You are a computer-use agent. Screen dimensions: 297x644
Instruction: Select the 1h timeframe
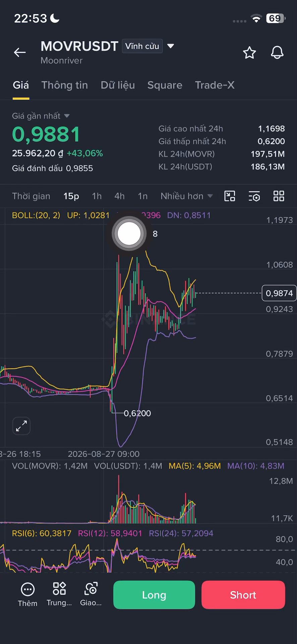pos(97,196)
